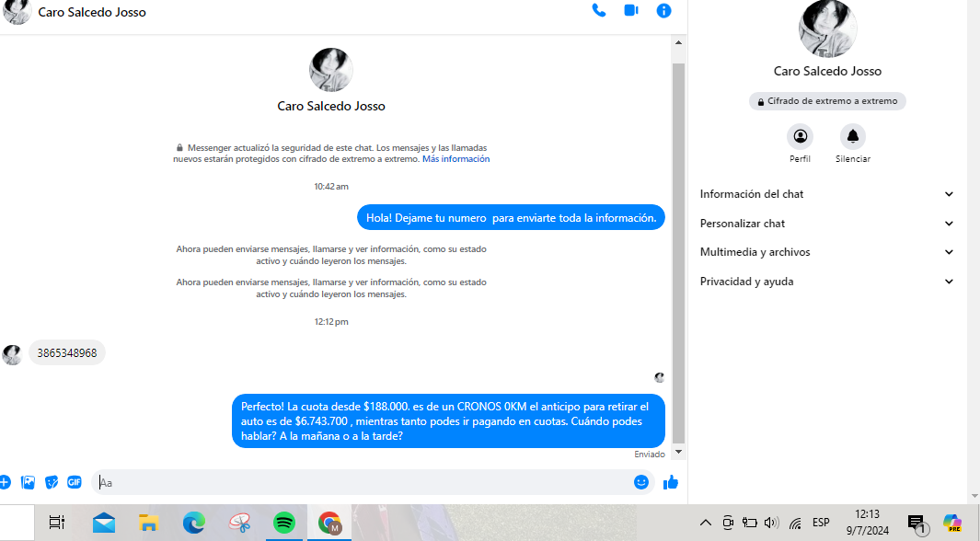Show hidden system tray icons

coord(706,523)
